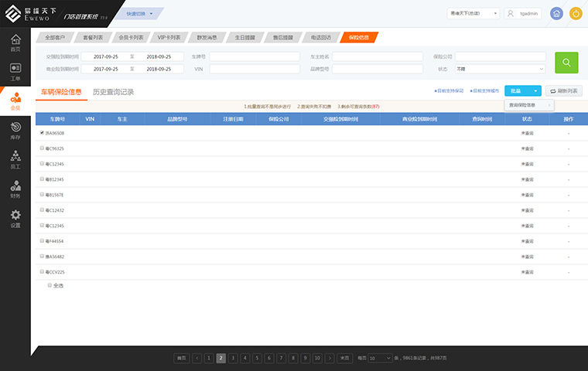The height and width of the screenshot is (371, 588).
Task: Check the 粤C96325 row checkbox
Action: point(42,148)
